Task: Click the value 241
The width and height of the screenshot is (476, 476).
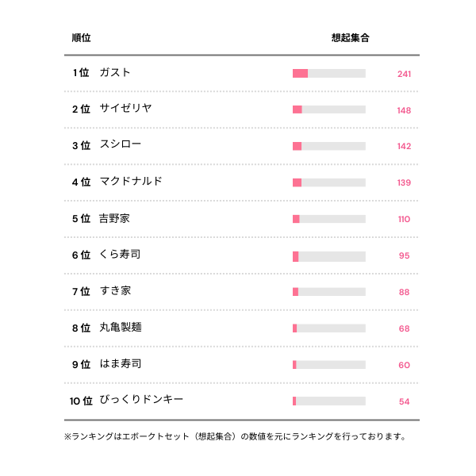Action: 404,74
